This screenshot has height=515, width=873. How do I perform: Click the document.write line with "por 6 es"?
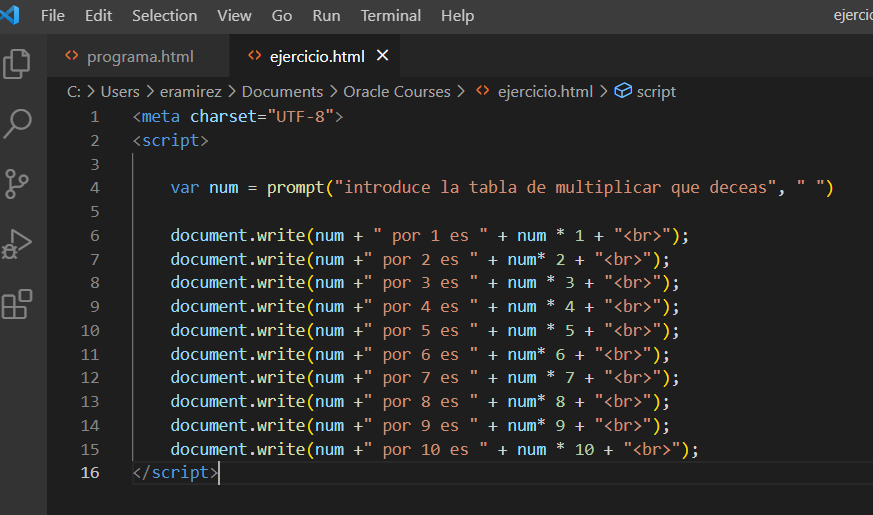click(420, 355)
